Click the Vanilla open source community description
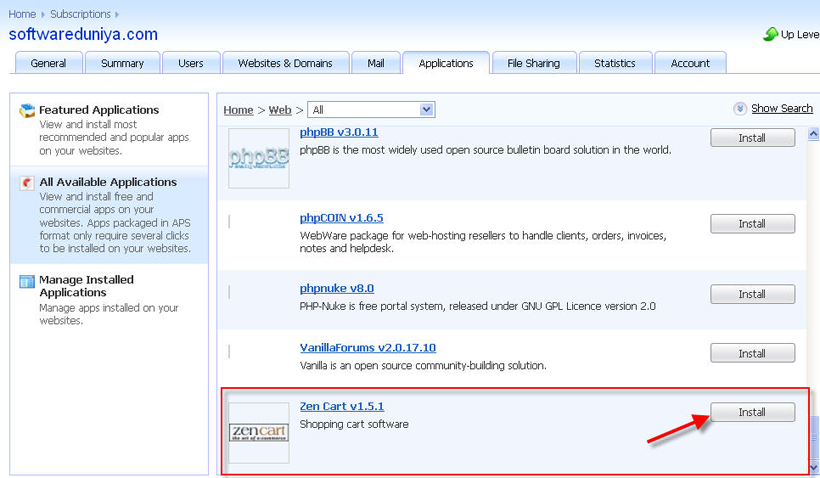This screenshot has height=478, width=820. 423,366
